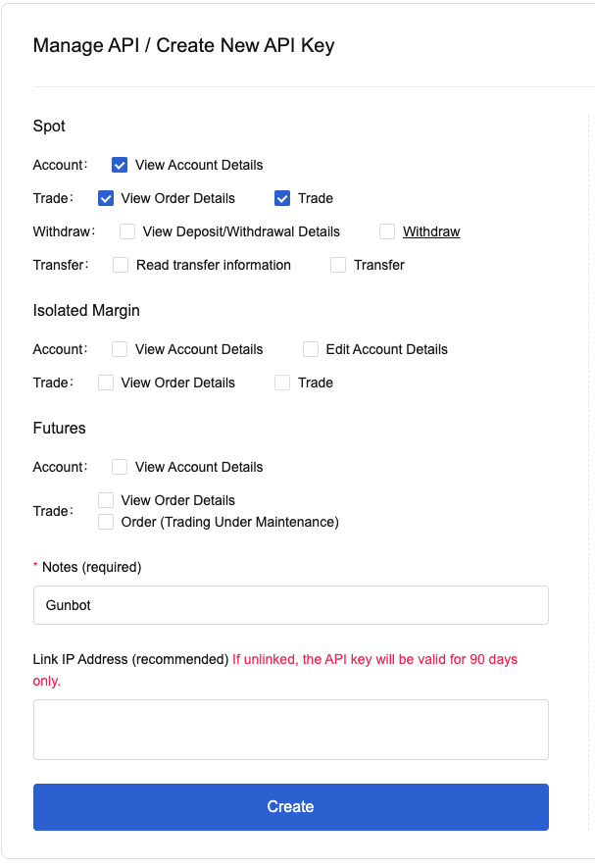
Task: Click the Notes field containing Gunbot
Action: (290, 605)
